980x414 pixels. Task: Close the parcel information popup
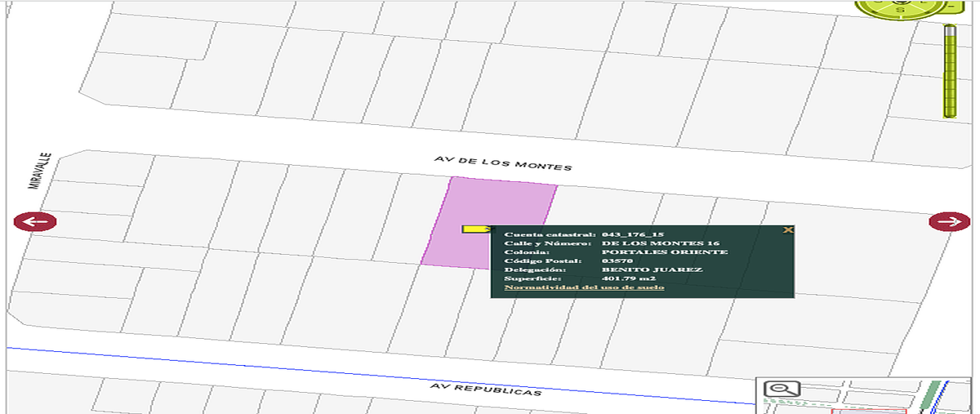pos(787,230)
